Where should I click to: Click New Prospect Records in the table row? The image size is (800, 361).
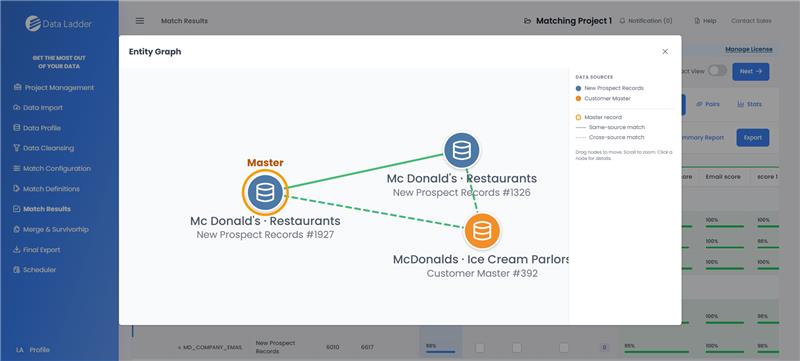coord(276,347)
